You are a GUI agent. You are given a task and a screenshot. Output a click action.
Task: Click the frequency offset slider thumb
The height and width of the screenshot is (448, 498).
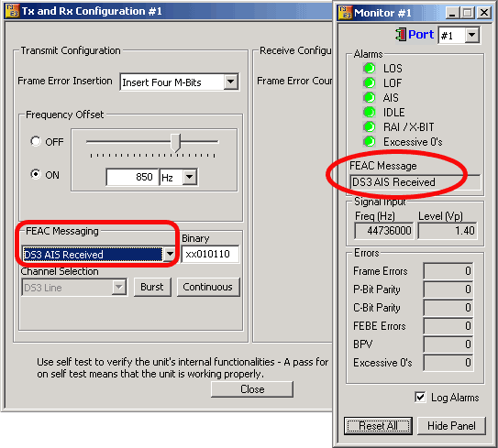click(176, 143)
